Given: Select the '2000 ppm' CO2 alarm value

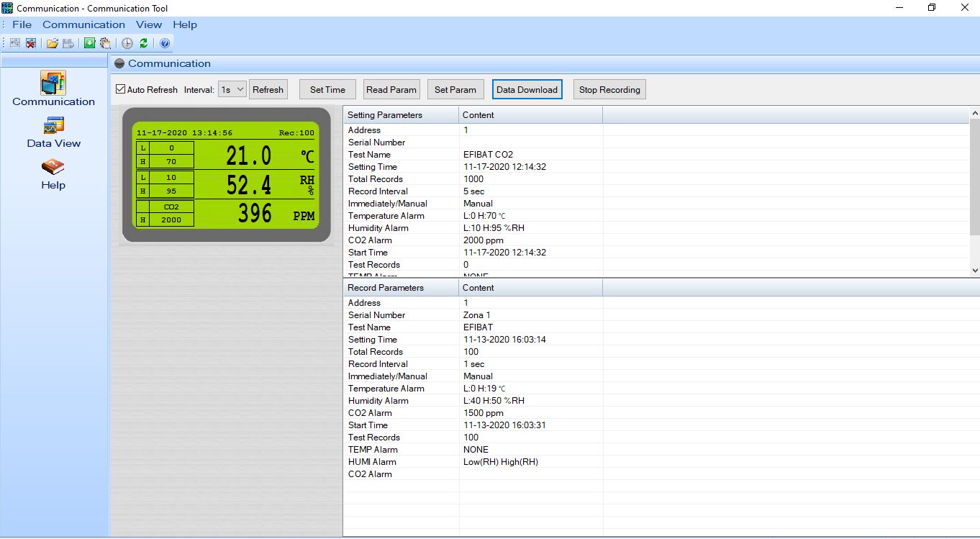Looking at the screenshot, I should (x=483, y=240).
